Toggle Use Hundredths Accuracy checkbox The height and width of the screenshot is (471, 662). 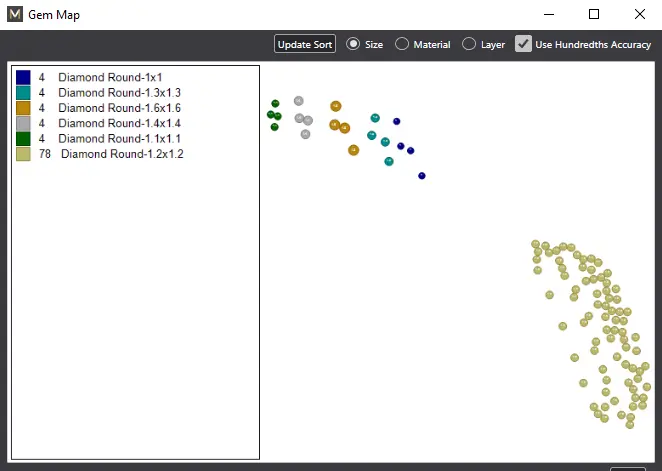point(523,44)
